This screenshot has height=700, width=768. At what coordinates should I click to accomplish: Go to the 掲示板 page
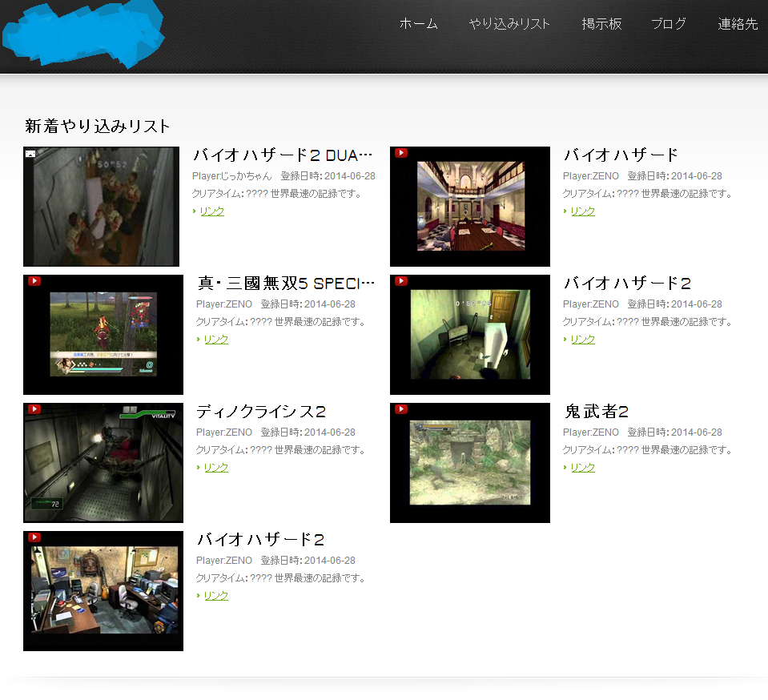click(601, 23)
